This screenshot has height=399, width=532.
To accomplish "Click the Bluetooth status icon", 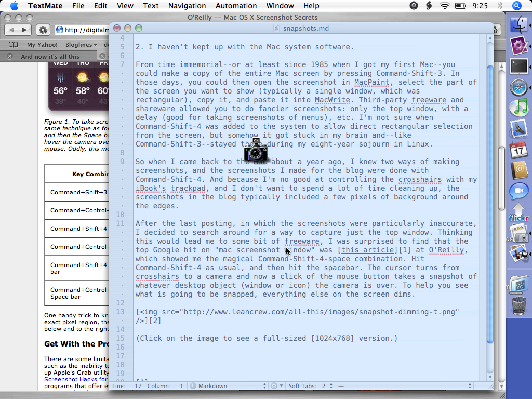I will click(500, 6).
